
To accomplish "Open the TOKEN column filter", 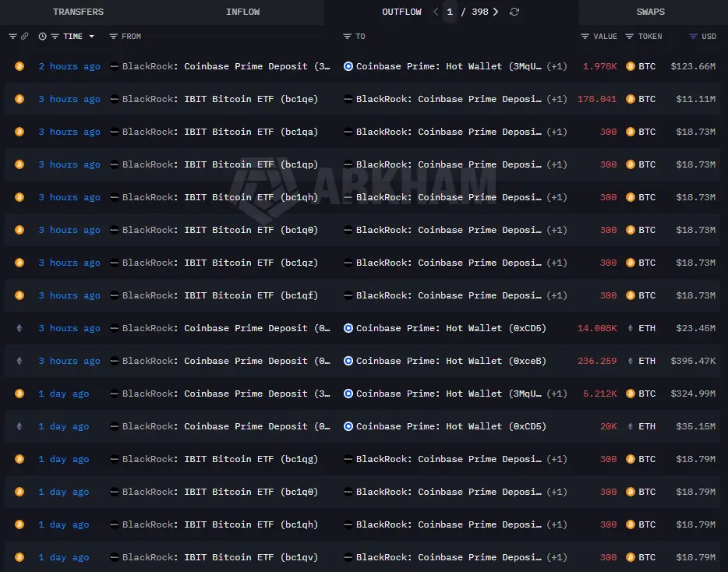I will 629,36.
